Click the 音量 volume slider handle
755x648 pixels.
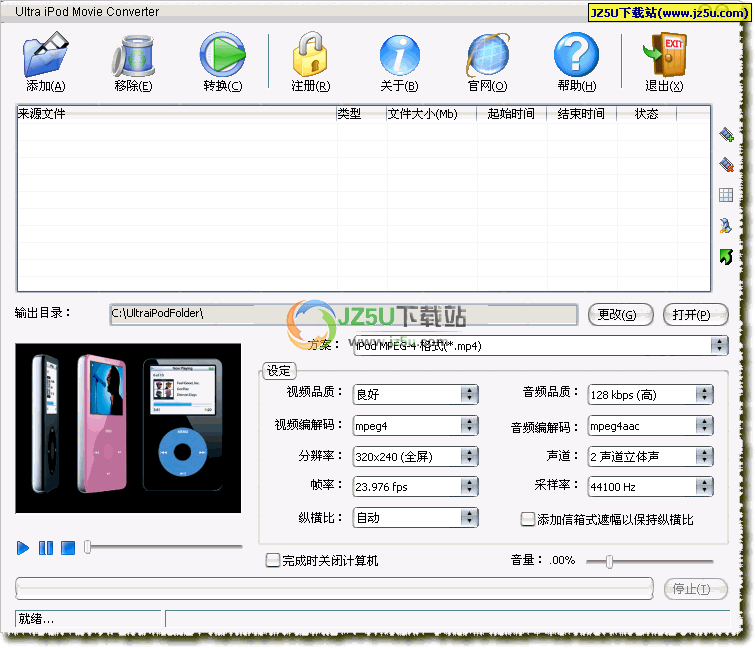(x=610, y=561)
